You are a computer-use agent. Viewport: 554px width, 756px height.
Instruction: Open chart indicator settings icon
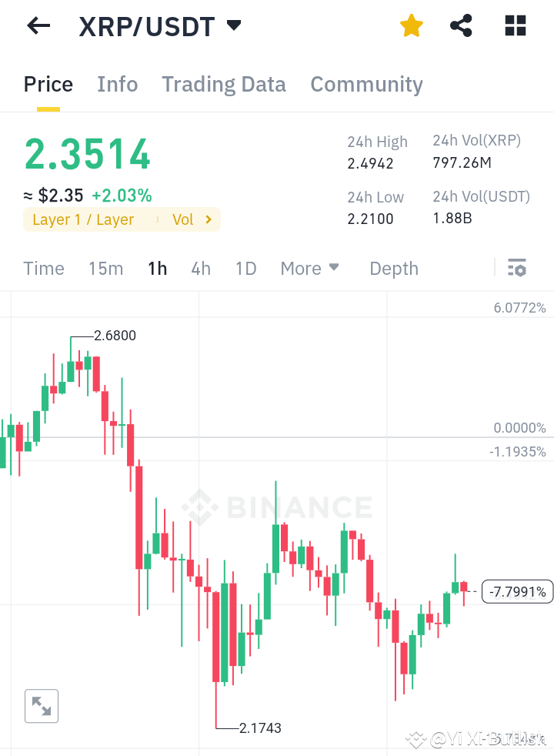click(x=517, y=268)
